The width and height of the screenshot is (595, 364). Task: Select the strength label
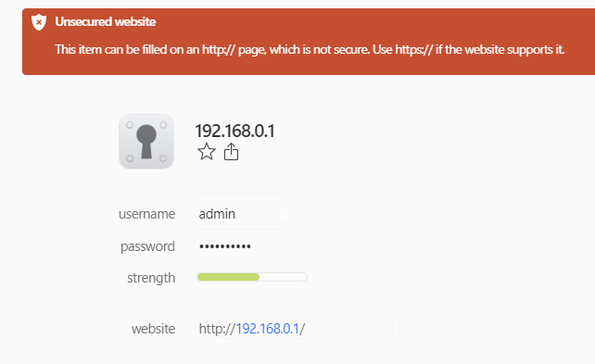coord(151,278)
